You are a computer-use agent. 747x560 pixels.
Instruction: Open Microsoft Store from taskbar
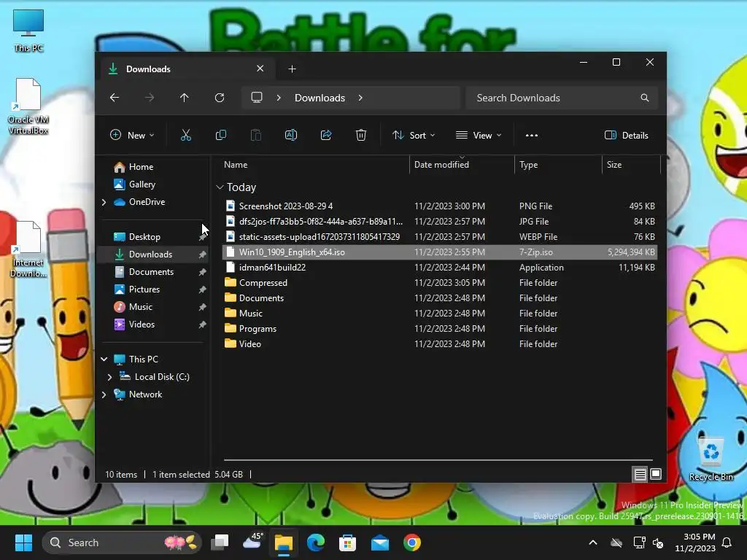point(347,542)
